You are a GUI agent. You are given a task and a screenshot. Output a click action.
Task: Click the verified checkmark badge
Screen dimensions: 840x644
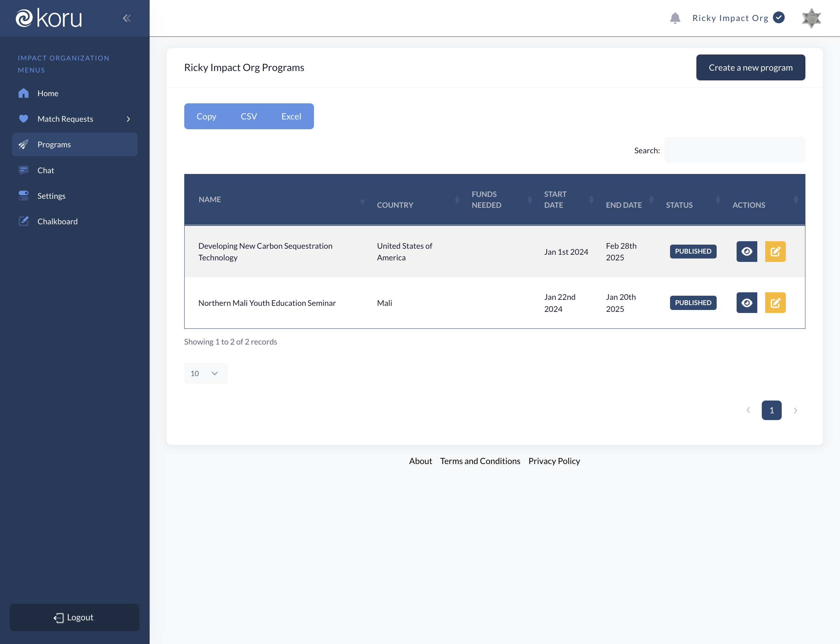pyautogui.click(x=779, y=18)
